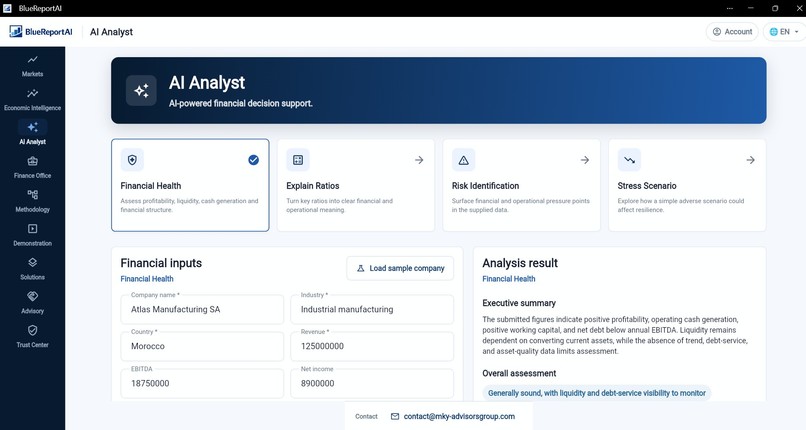Click 'AI-powered financial decision support.' subtitle
Screen dimensions: 806x430
tap(241, 103)
